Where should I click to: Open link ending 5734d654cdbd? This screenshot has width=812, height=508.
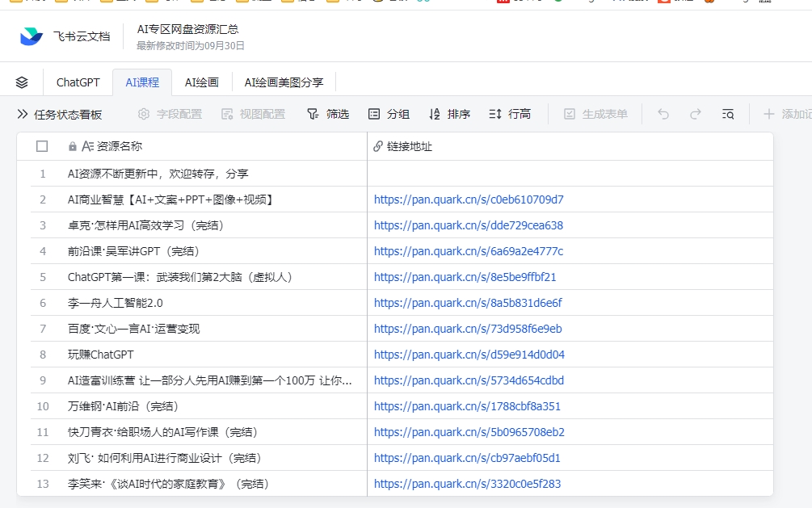[x=469, y=380]
